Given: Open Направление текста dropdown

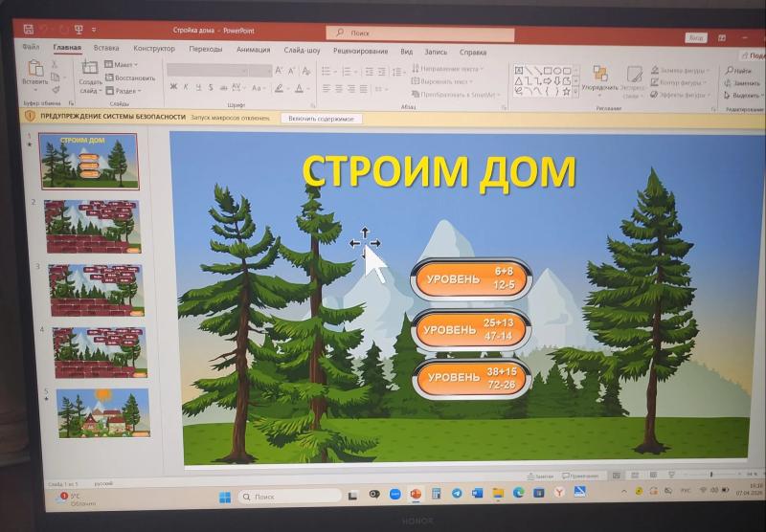Looking at the screenshot, I should point(447,69).
